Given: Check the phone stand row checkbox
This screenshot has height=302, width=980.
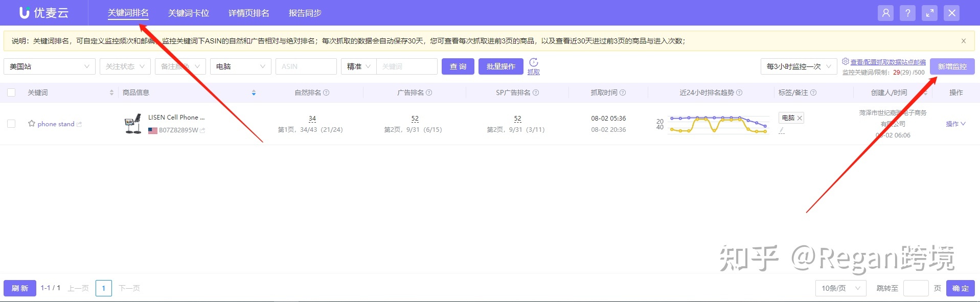Looking at the screenshot, I should coord(11,124).
